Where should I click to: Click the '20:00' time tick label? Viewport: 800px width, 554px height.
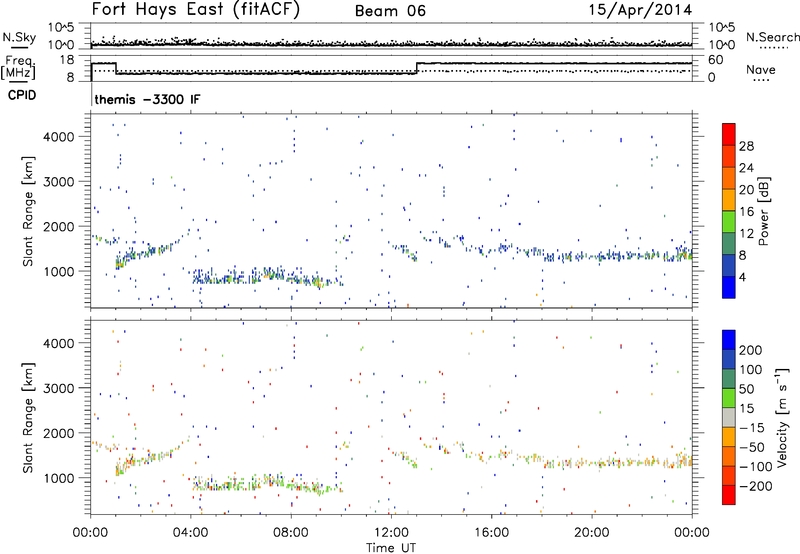(x=591, y=532)
